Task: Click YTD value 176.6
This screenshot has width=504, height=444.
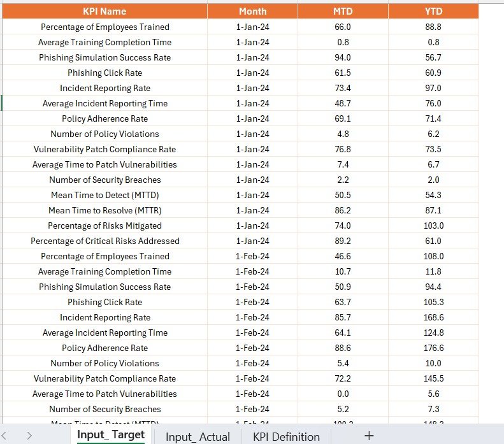Action: pyautogui.click(x=433, y=348)
